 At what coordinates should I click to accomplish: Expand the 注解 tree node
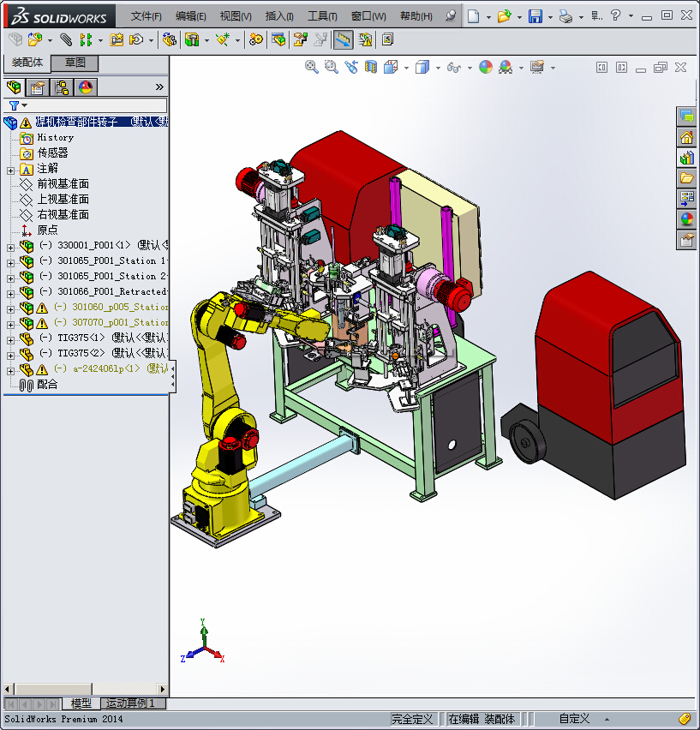[x=10, y=171]
